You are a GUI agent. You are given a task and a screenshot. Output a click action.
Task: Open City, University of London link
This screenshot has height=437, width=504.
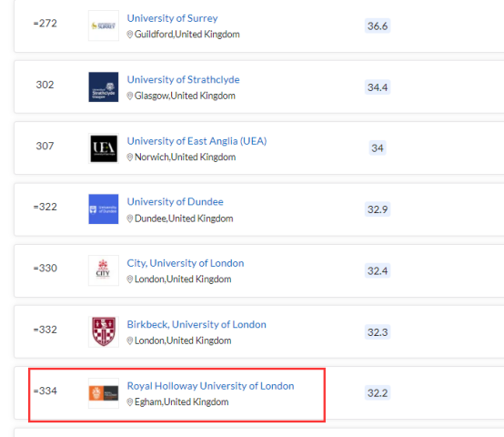(186, 263)
